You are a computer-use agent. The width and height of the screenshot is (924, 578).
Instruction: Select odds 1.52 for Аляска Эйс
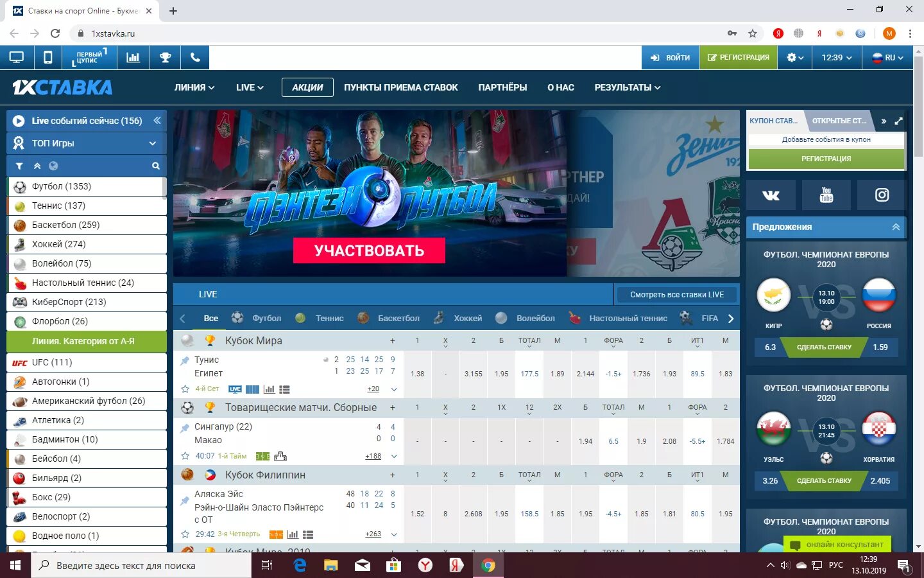(417, 514)
